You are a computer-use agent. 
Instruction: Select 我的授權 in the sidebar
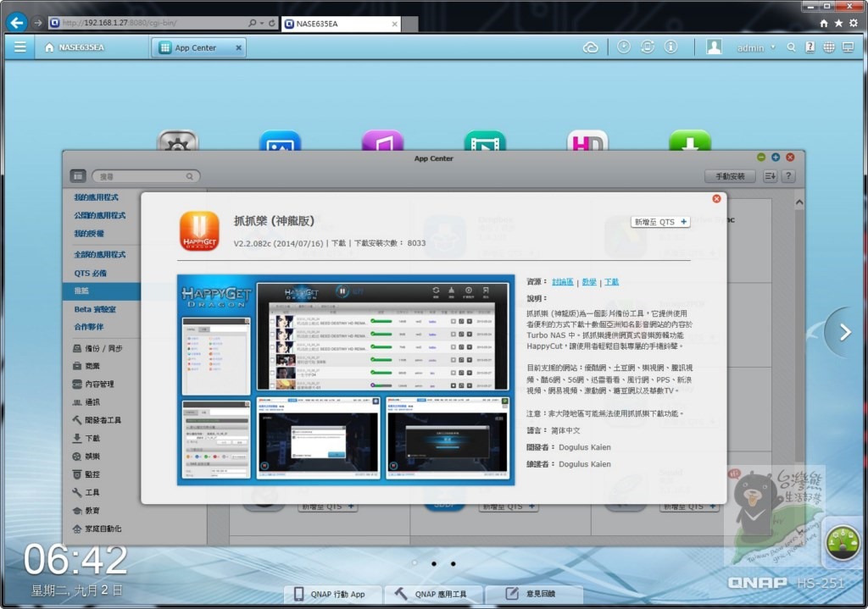click(88, 234)
